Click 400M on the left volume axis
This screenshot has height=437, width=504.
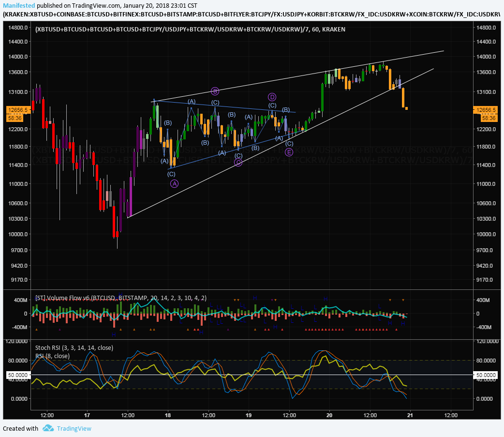(21, 300)
